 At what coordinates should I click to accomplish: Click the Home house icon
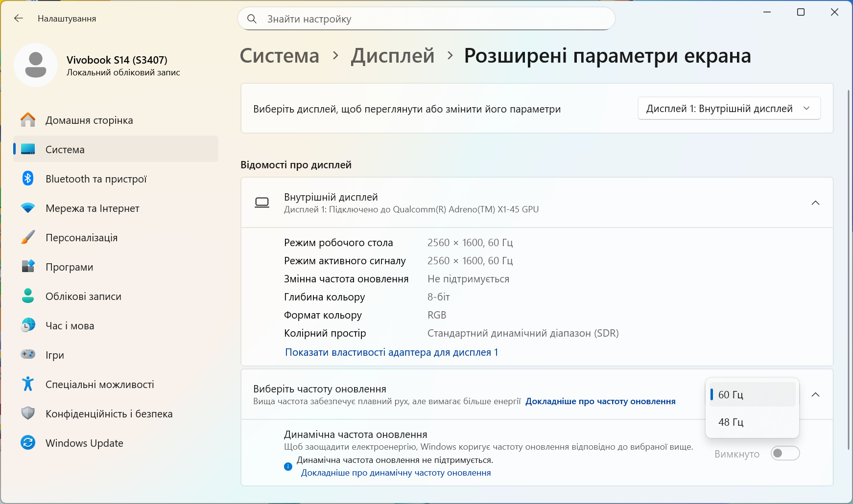[28, 120]
